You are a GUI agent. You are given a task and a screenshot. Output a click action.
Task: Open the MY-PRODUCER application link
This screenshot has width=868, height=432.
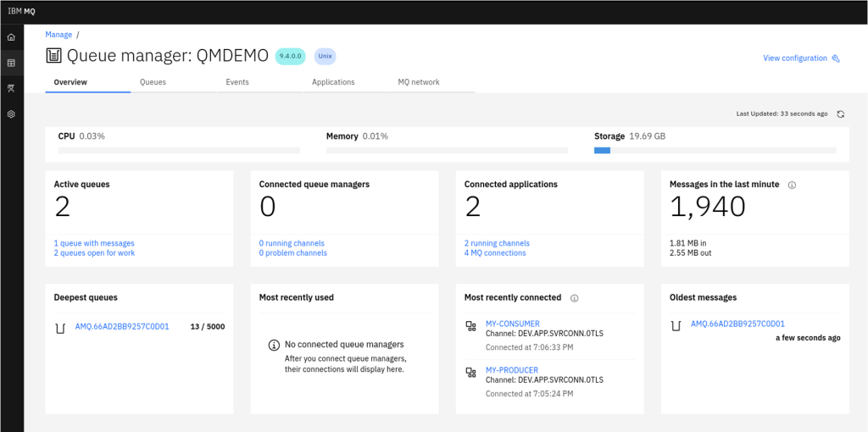tap(511, 370)
